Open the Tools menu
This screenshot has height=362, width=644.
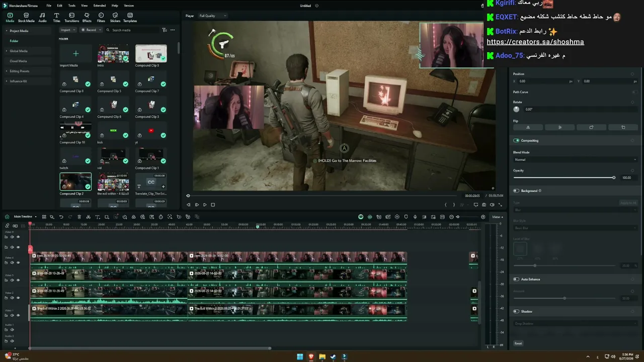click(x=72, y=6)
